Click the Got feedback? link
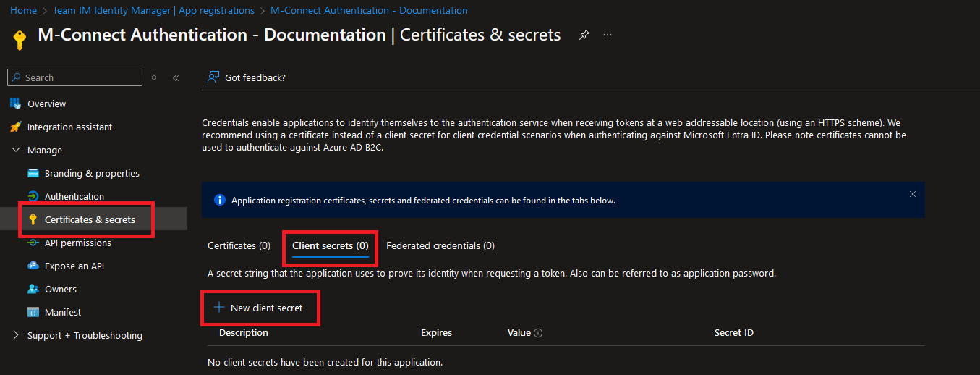 [255, 77]
